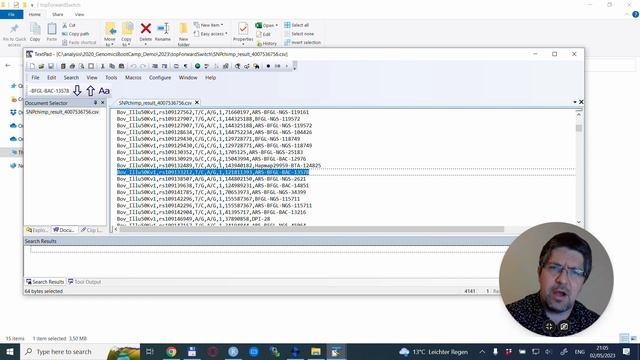
Task: Click Rename in File Explorer ribbon
Action: [x=163, y=32]
